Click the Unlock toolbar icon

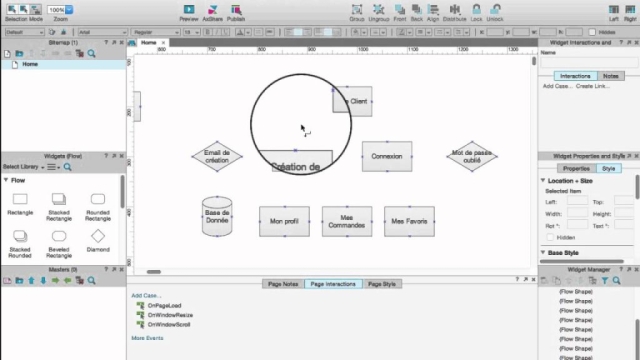click(495, 9)
